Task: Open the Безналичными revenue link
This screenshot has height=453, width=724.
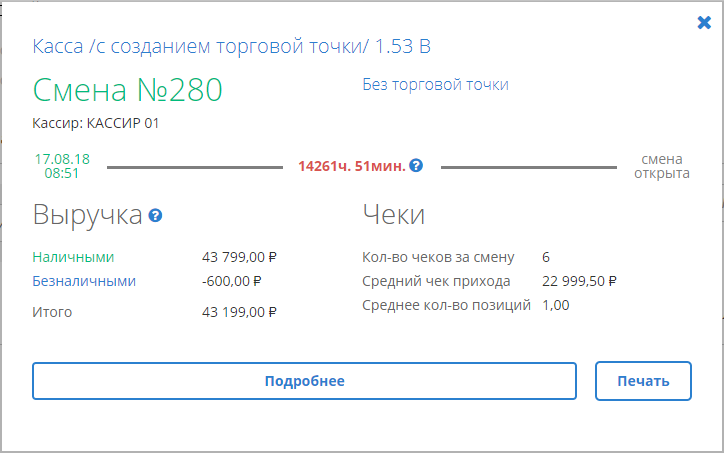Action: (84, 281)
